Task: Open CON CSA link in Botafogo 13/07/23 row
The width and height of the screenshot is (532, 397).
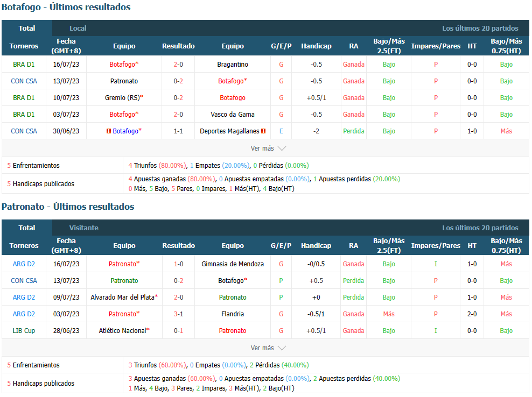Action: point(24,81)
